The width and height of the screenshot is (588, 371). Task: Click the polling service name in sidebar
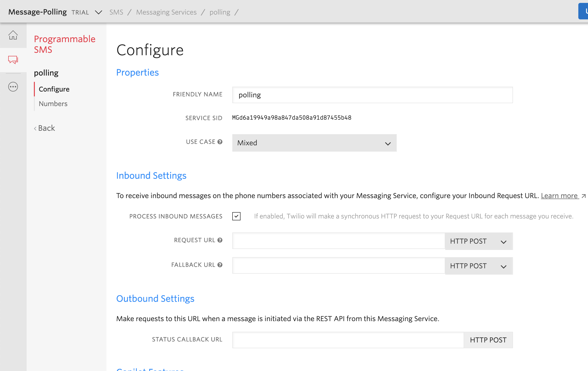pos(46,73)
